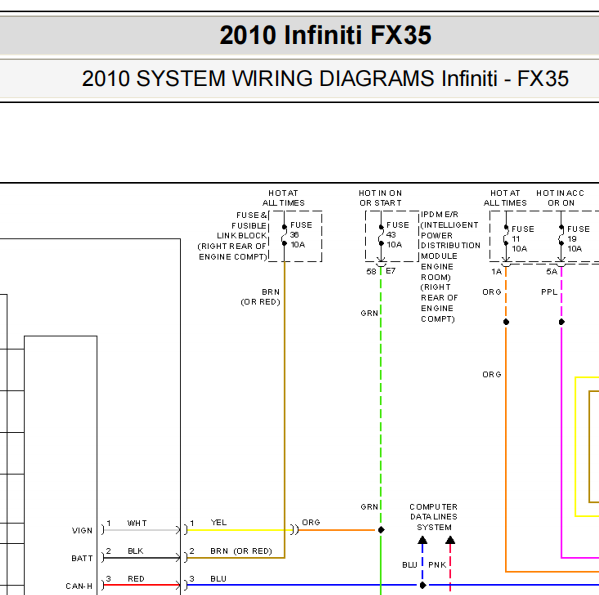Click the "FUSE 43 10A" label
Viewport: 599px width, 595px height.
(397, 235)
